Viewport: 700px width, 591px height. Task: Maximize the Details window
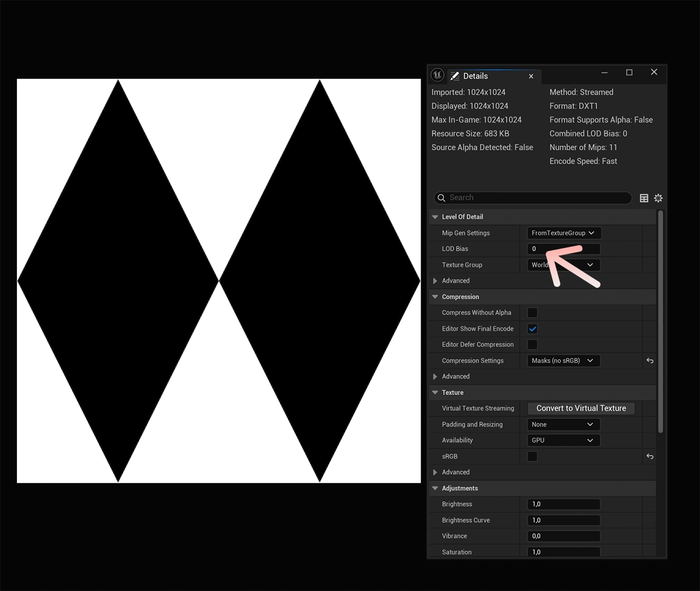click(x=629, y=72)
